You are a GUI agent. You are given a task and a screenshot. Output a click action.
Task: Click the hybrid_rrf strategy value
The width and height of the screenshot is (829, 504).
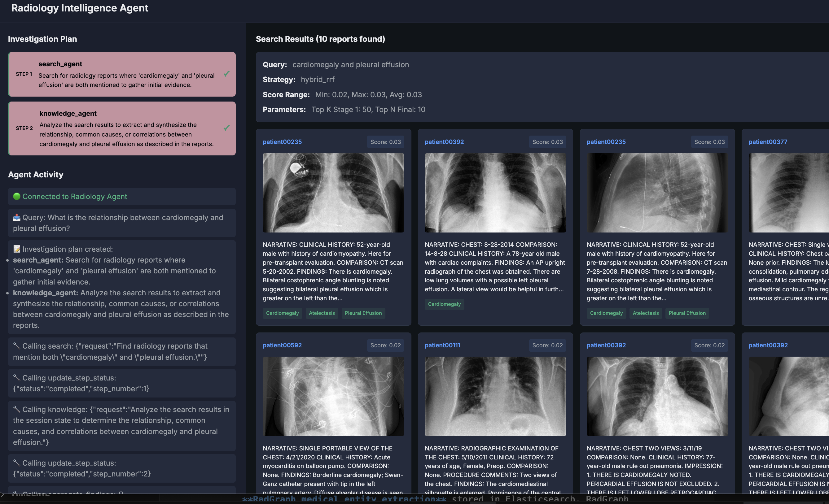pos(317,80)
